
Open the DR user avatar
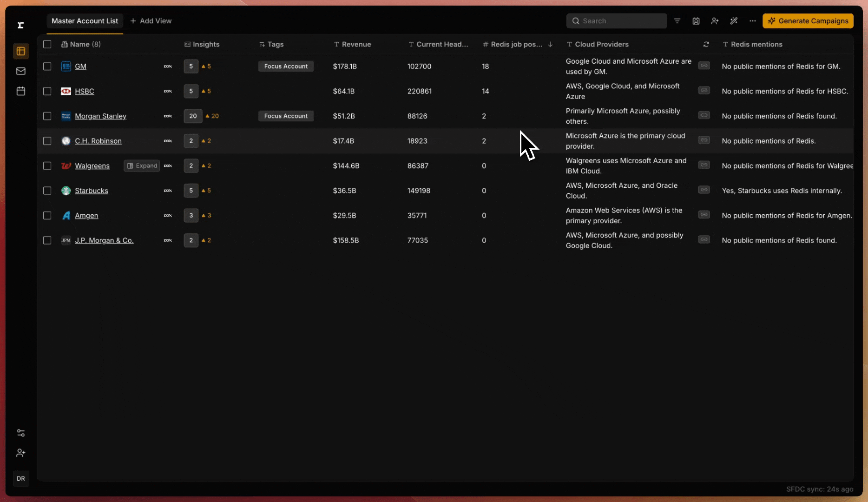(20, 478)
